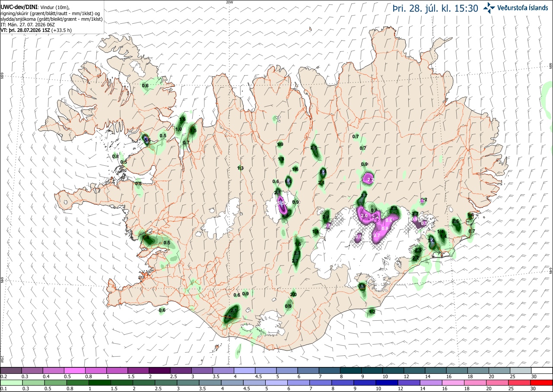
Task: Click the '(+33.5 h)' forecast offset
Action: tap(61, 30)
